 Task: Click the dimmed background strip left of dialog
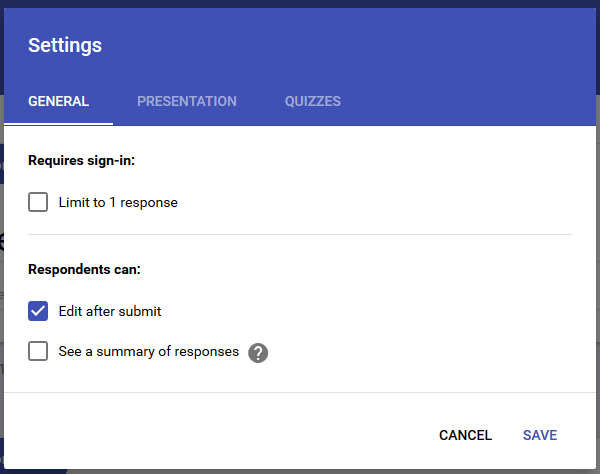2,268
